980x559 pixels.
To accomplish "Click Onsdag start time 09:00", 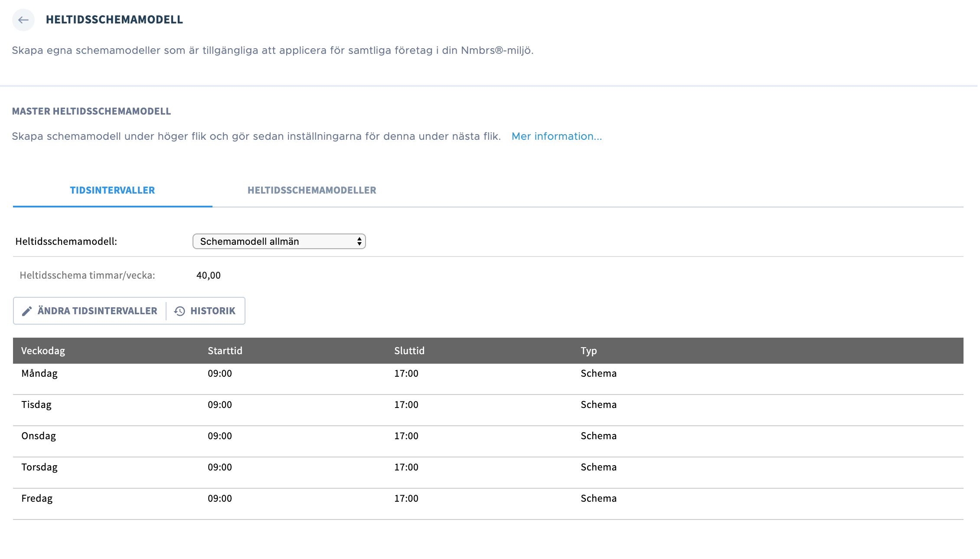I will point(220,436).
